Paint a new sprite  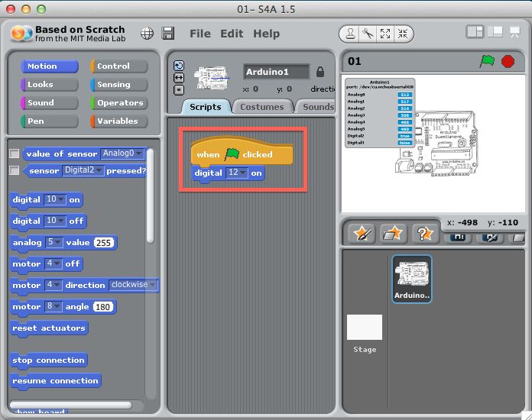pyautogui.click(x=362, y=234)
